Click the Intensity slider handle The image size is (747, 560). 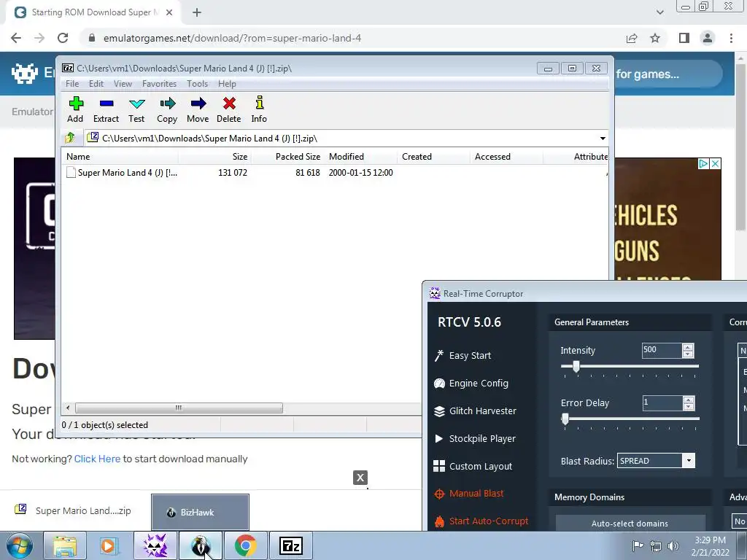576,366
